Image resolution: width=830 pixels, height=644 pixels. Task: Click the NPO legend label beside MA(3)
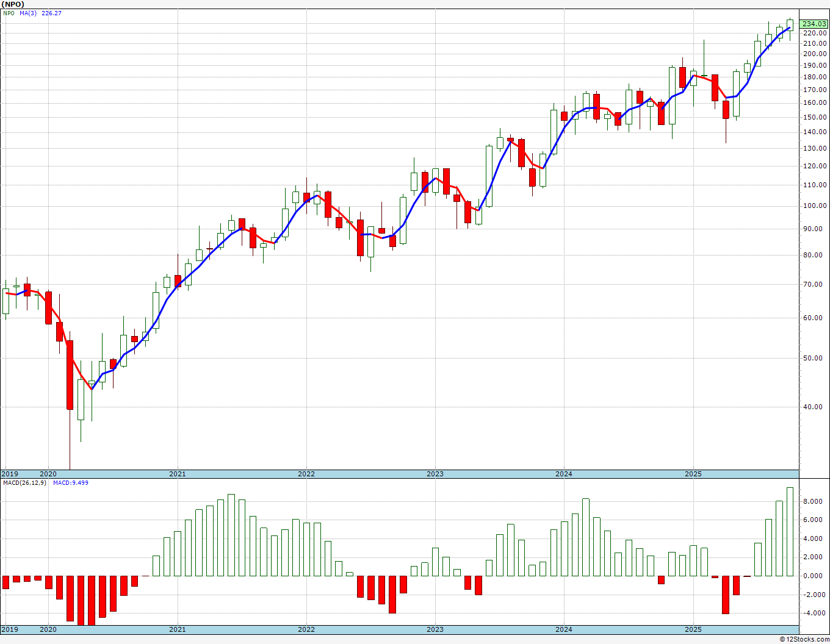coord(9,13)
